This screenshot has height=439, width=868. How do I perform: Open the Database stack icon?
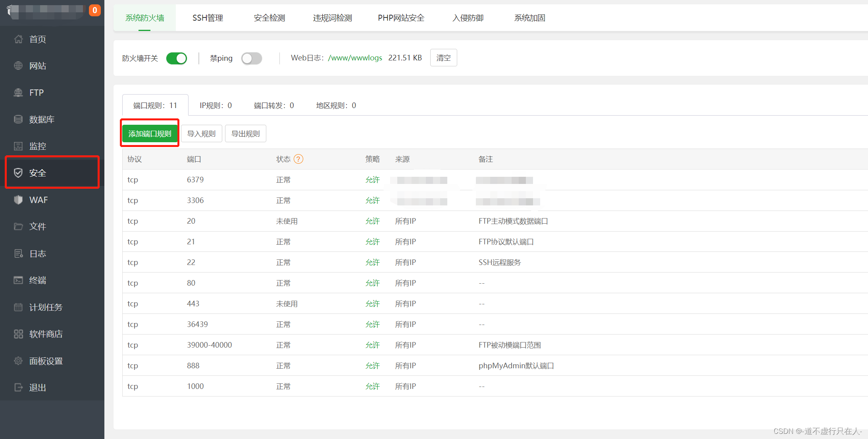18,119
